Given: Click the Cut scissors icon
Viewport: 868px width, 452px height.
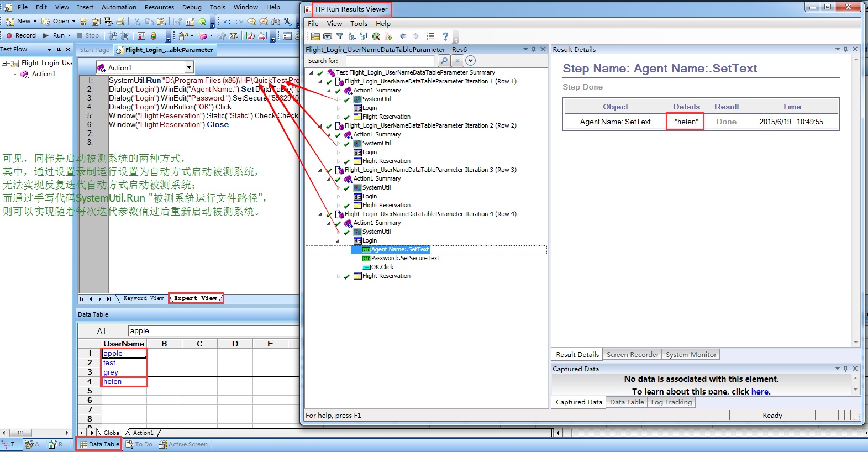Looking at the screenshot, I should click(x=136, y=22).
